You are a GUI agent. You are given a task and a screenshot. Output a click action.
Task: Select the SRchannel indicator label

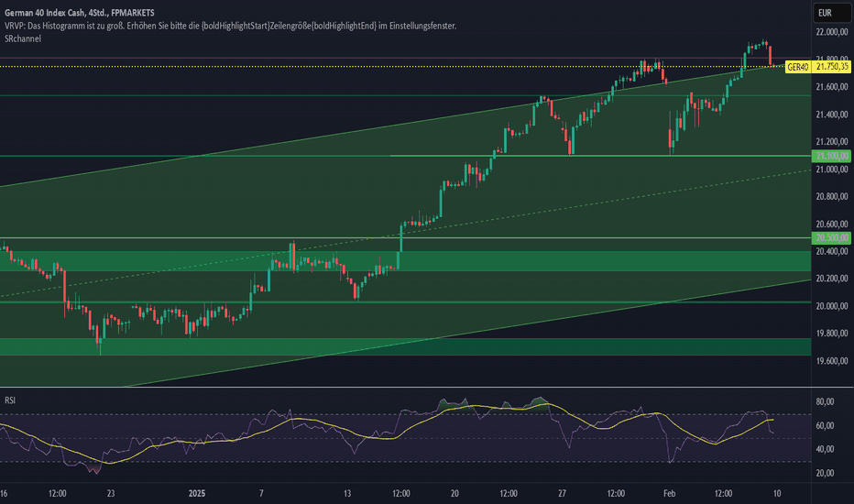[23, 38]
